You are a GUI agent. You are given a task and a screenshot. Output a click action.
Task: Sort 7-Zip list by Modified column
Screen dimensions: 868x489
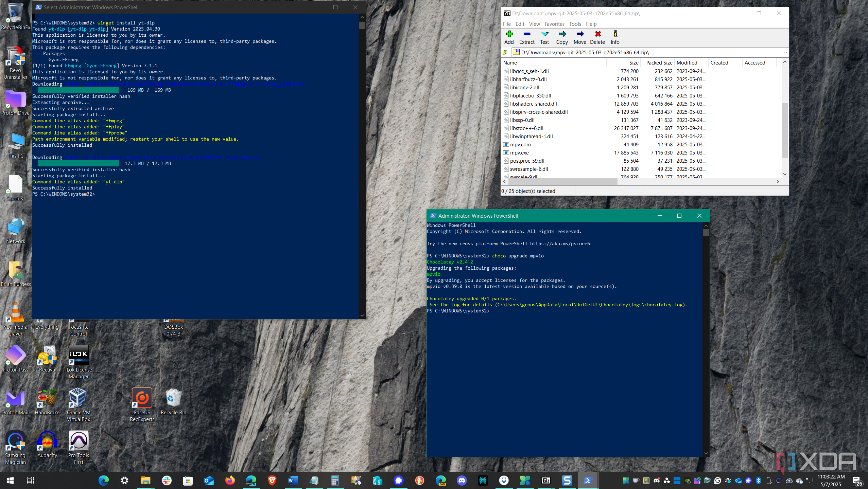(x=692, y=63)
